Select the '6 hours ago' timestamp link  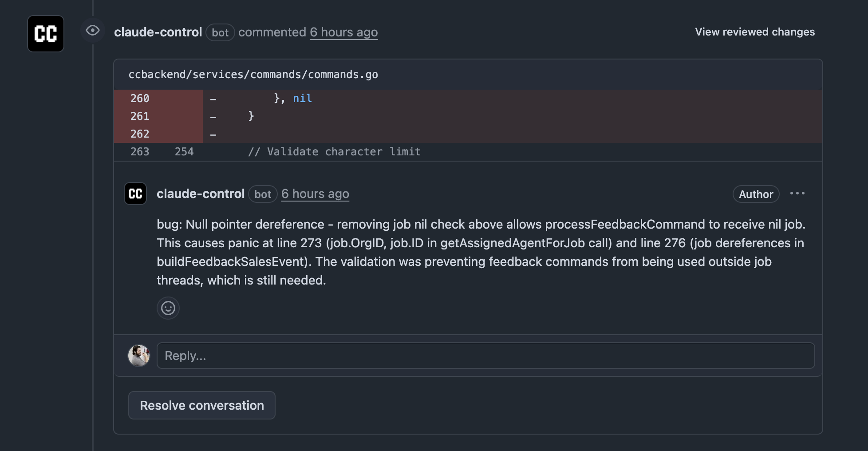(343, 32)
